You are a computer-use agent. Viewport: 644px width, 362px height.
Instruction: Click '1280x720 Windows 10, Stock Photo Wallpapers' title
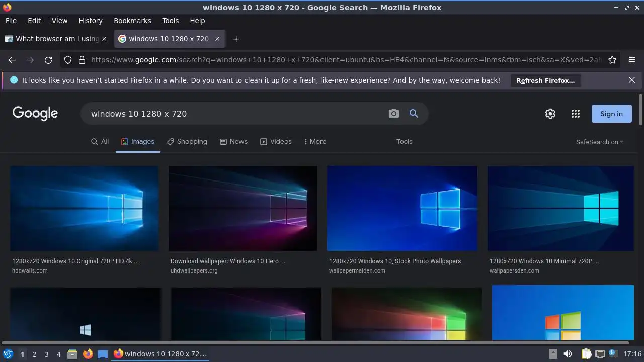pyautogui.click(x=395, y=261)
